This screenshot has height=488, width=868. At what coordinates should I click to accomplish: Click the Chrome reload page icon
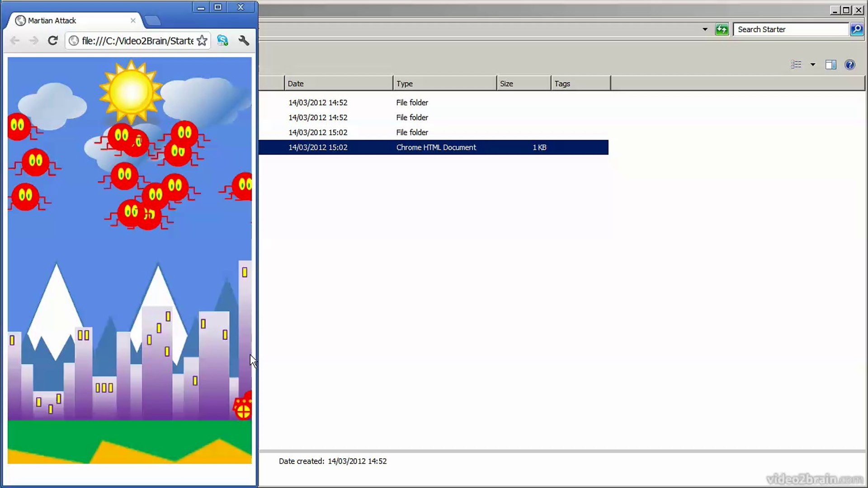53,41
